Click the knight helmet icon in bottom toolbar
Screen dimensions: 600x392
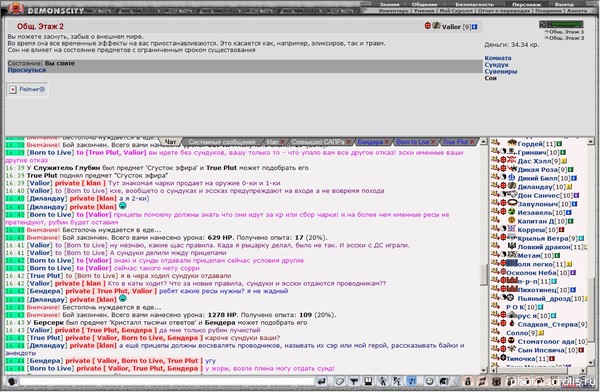coord(444,381)
